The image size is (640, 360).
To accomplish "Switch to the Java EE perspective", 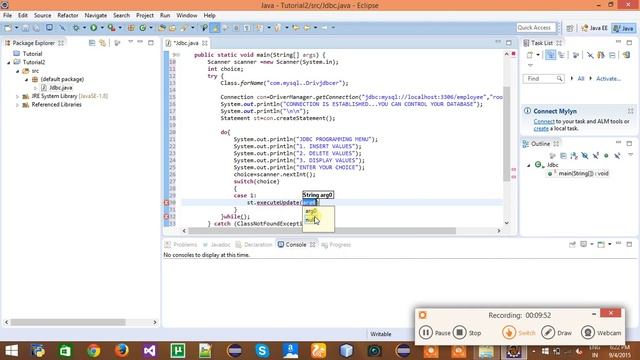I will (x=595, y=28).
